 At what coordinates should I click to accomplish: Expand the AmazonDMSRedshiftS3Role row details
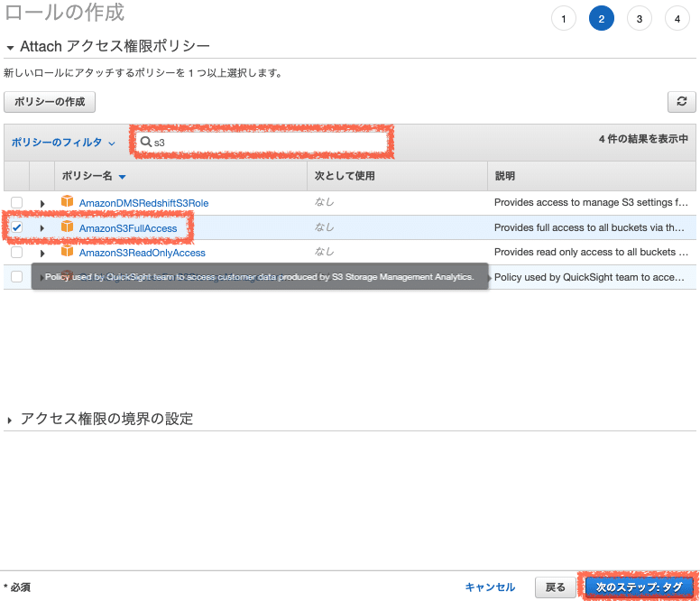[42, 204]
